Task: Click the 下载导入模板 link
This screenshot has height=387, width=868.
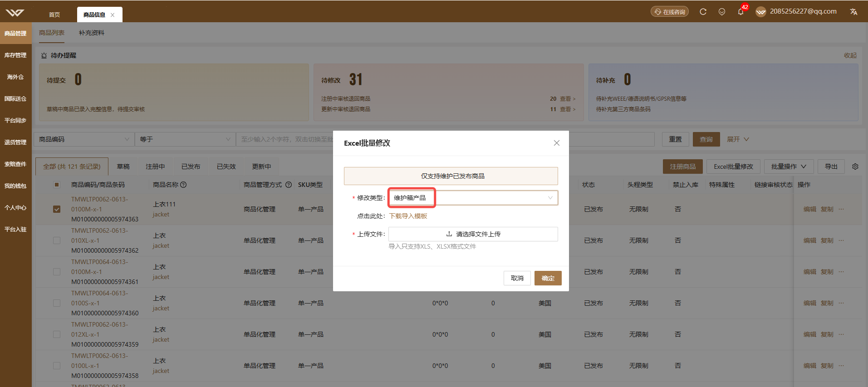Action: (408, 216)
